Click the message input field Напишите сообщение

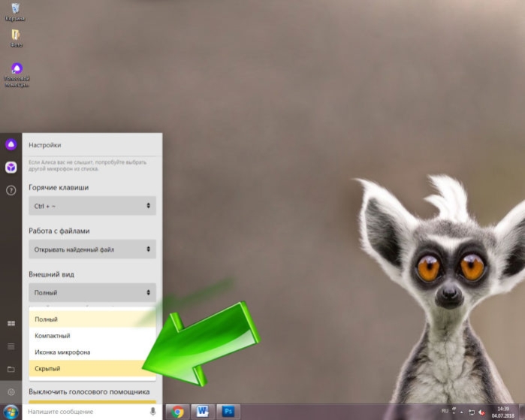point(86,412)
